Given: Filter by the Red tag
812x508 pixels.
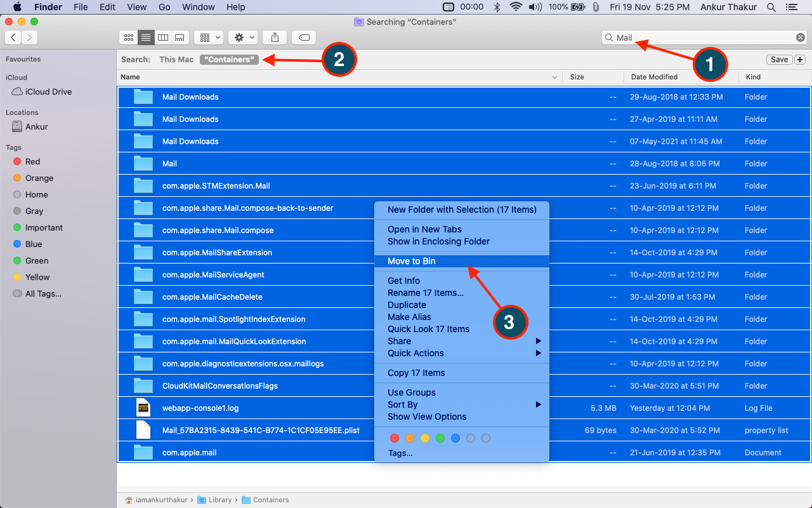Looking at the screenshot, I should click(27, 161).
